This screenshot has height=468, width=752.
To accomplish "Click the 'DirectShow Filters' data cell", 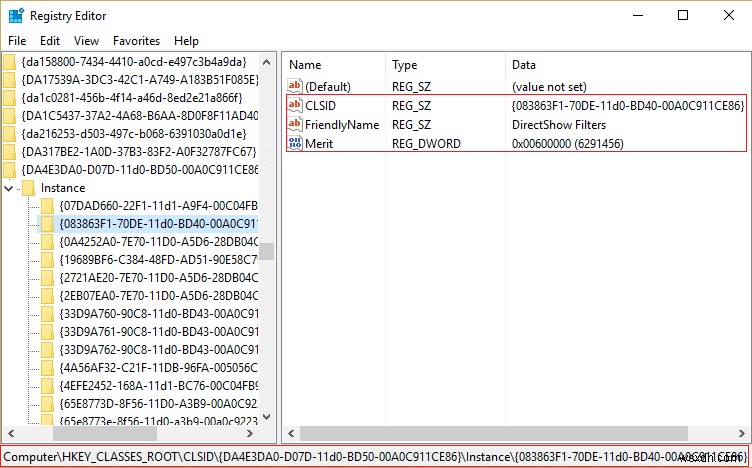I will [x=559, y=125].
